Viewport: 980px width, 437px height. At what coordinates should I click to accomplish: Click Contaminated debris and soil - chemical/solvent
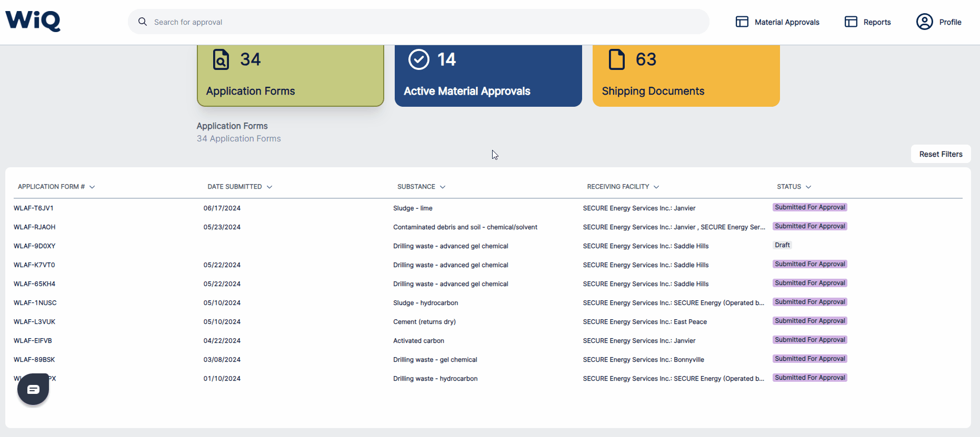465,227
